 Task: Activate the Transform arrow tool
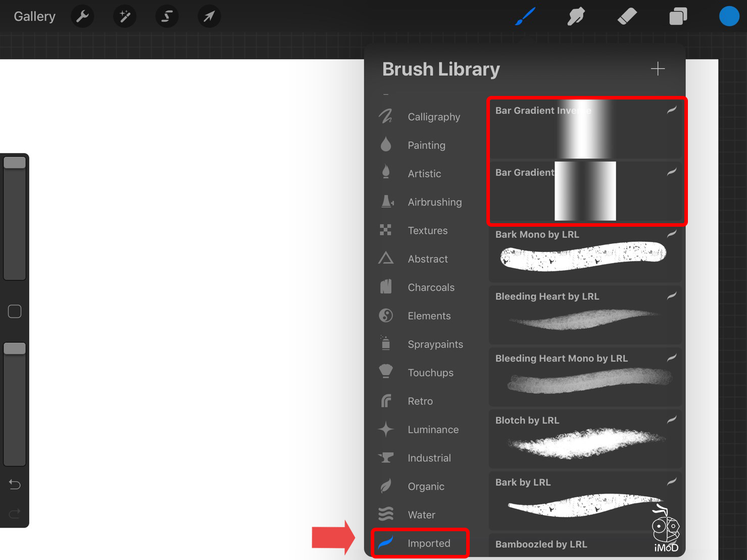point(209,17)
